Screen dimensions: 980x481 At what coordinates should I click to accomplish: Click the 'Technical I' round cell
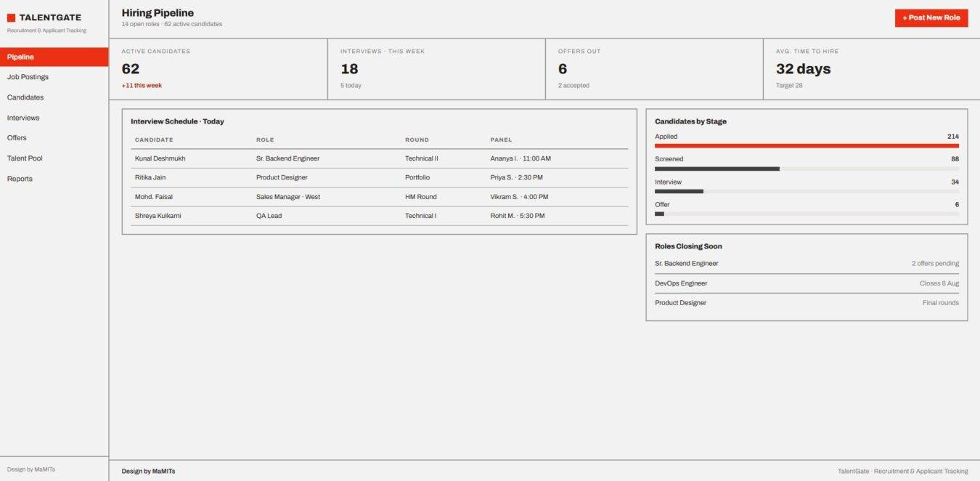pos(421,216)
